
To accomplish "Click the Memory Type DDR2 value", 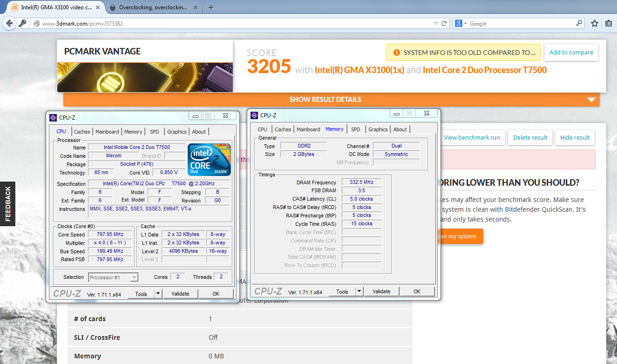I will (304, 146).
